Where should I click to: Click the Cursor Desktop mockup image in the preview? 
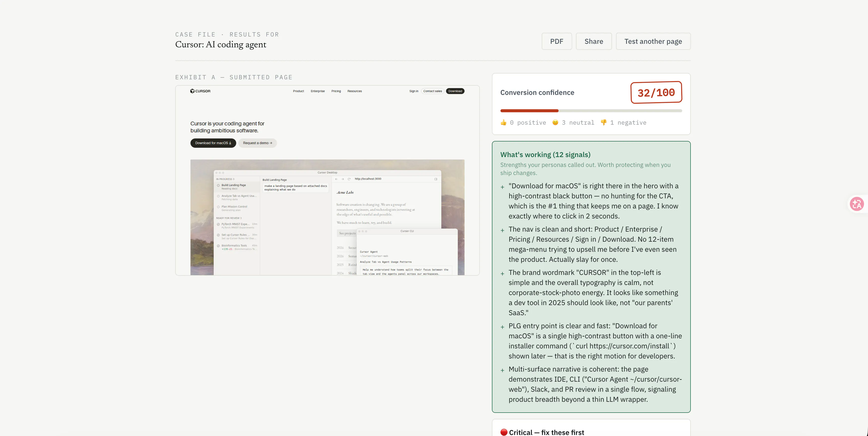coord(327,217)
